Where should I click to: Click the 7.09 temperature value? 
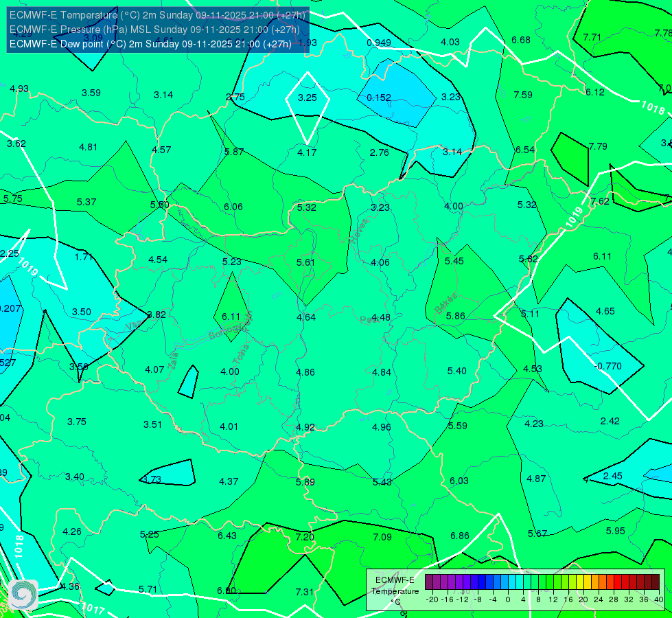[x=382, y=537]
